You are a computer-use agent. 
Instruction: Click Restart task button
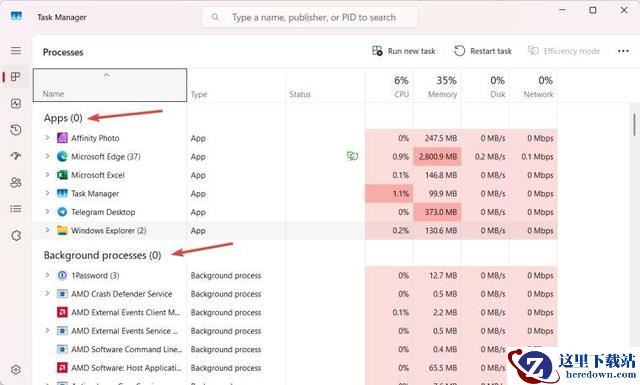click(483, 51)
